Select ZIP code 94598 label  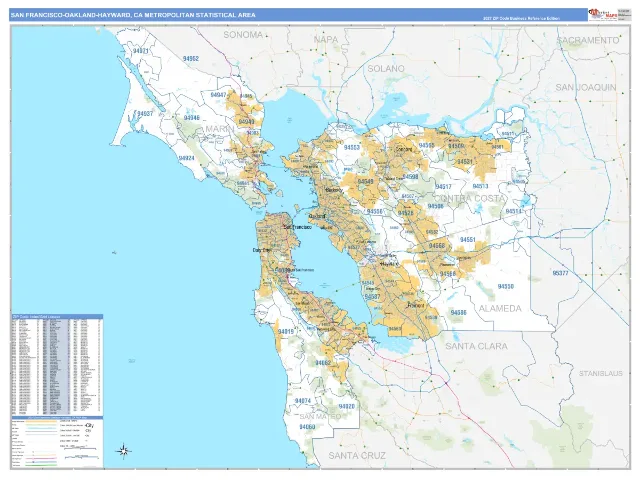coord(410,177)
